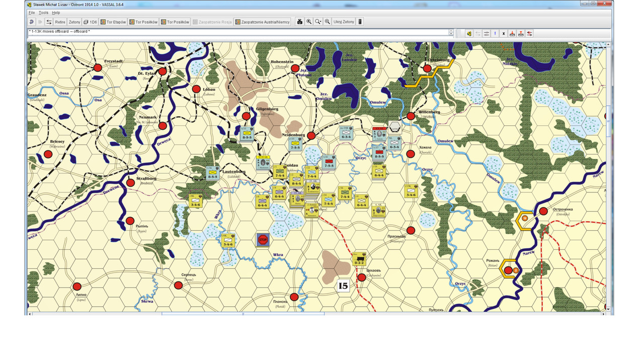Select the 8-5-5 counter beside Lautenburg
This screenshot has height=353, width=644.
(212, 173)
